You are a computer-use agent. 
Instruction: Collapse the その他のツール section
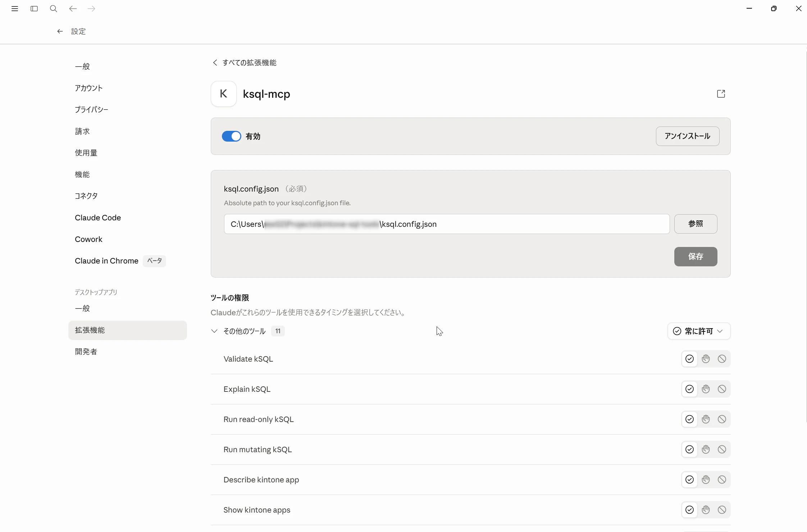point(214,331)
